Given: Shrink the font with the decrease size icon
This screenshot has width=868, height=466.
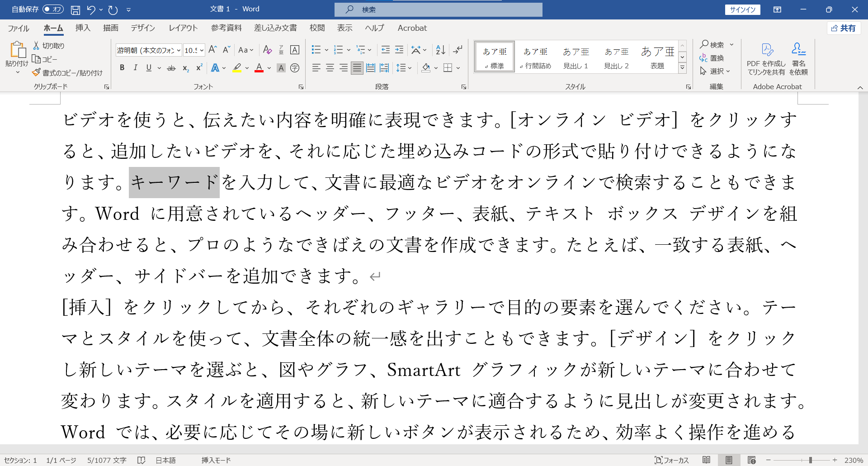Looking at the screenshot, I should pyautogui.click(x=226, y=50).
